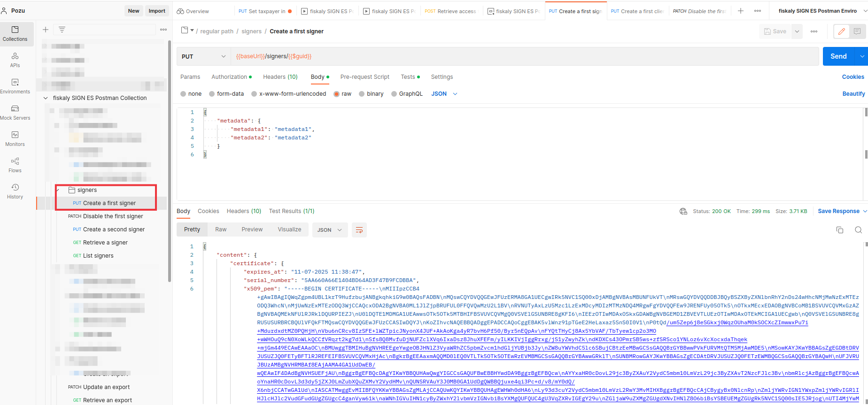Collapse the fiskaly SIGN ES Postman Collection
This screenshot has height=405, width=868.
click(x=46, y=98)
